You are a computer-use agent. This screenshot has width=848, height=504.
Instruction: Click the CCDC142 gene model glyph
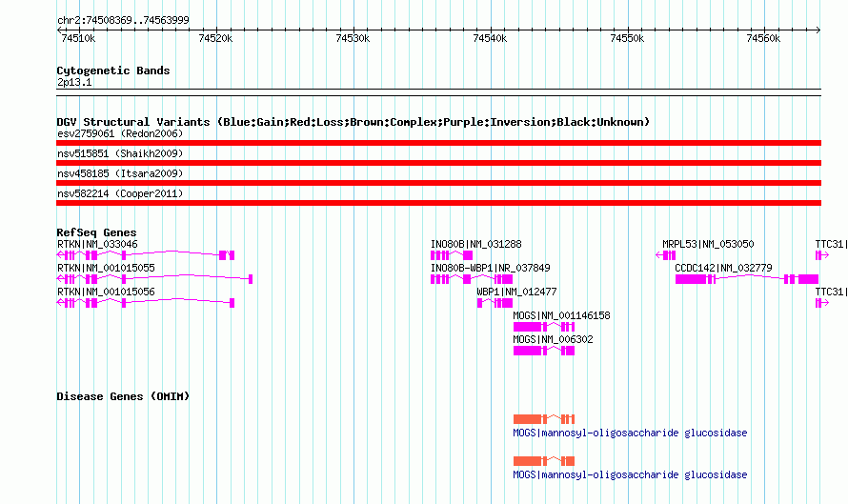pyautogui.click(x=747, y=279)
